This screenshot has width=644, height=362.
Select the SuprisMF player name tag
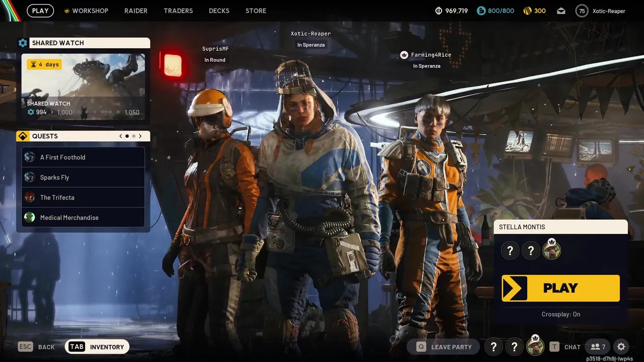215,49
